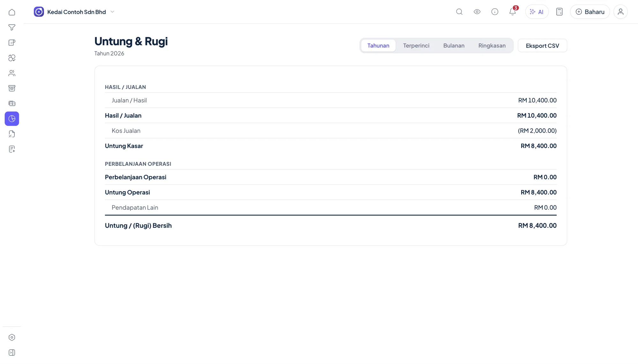638x364 pixels.
Task: Click Eksport CSV button
Action: (x=542, y=46)
